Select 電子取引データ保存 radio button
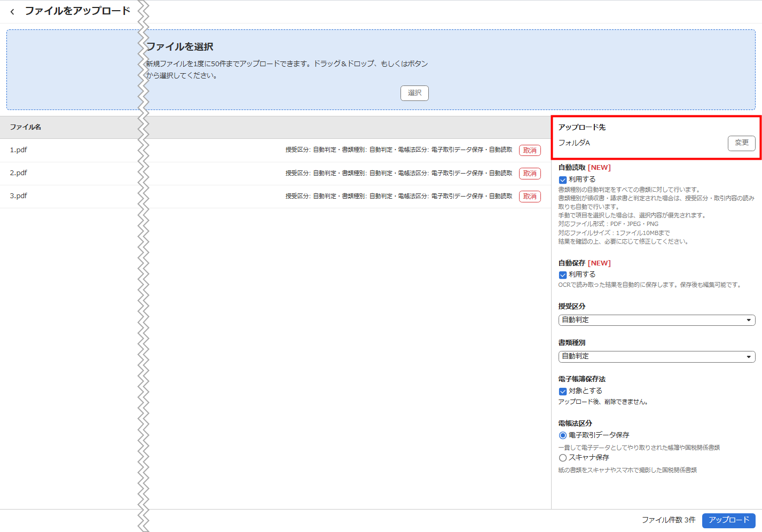This screenshot has width=762, height=532. pos(563,435)
